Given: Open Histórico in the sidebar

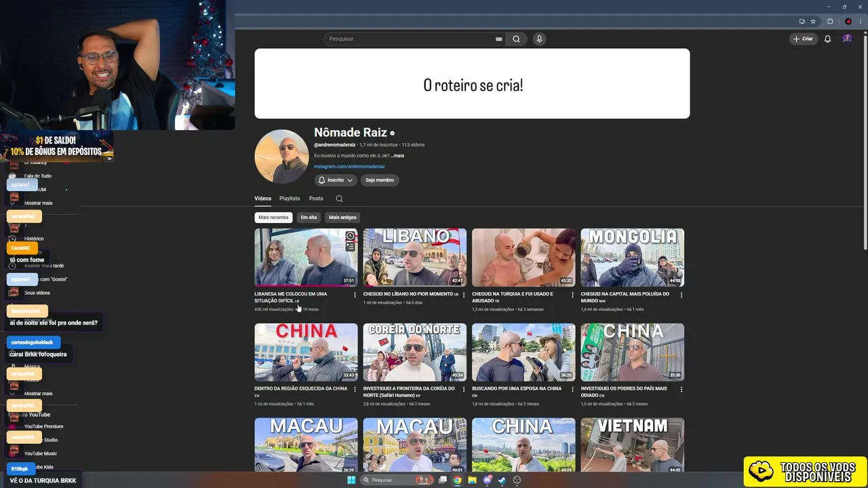Looking at the screenshot, I should click(34, 239).
